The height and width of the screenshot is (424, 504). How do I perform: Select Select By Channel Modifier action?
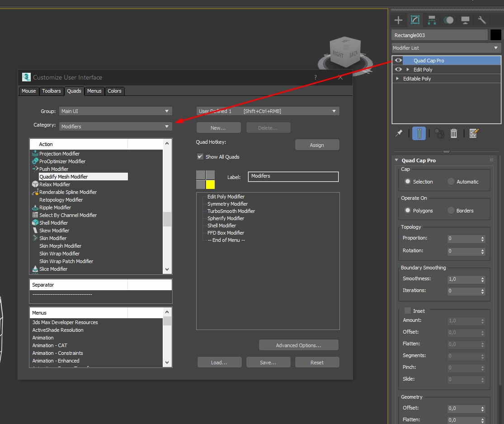68,215
